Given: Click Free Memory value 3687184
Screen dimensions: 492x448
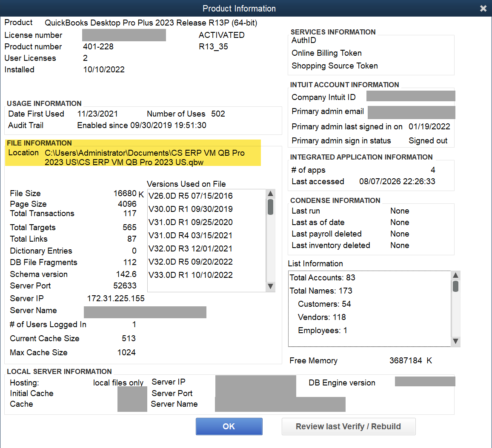Looking at the screenshot, I should click(406, 360).
